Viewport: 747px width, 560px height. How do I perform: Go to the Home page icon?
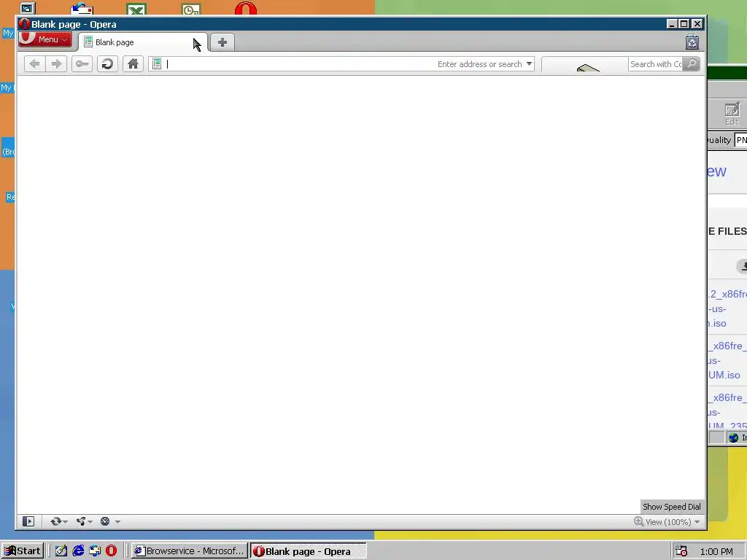(133, 64)
